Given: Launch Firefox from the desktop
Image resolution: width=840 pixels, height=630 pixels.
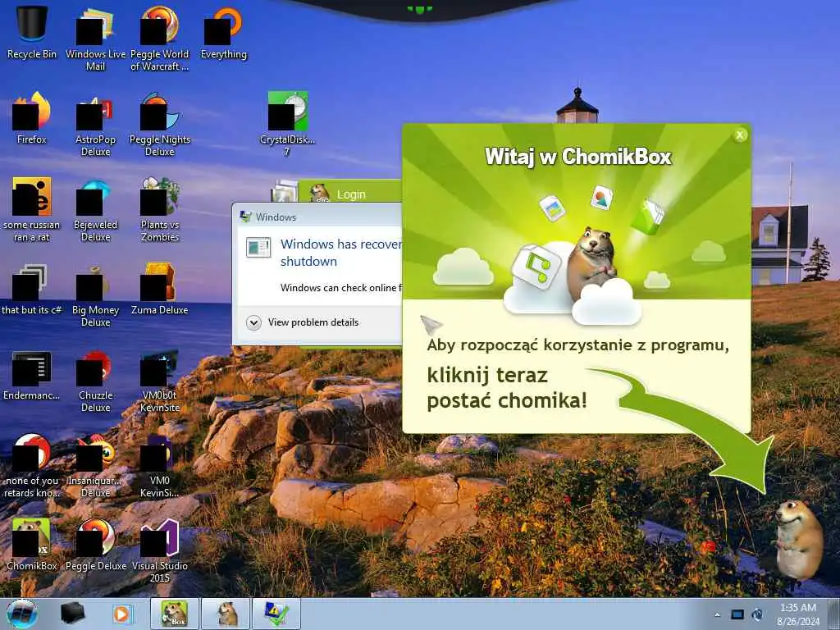Looking at the screenshot, I should pyautogui.click(x=32, y=116).
